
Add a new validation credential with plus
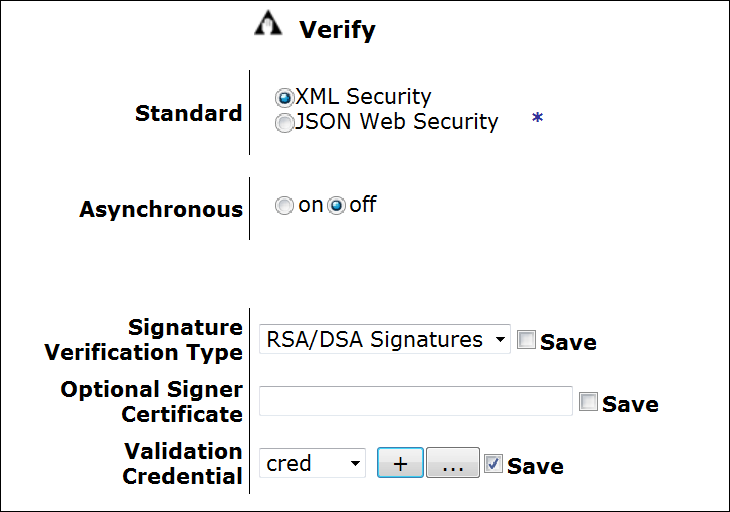pyautogui.click(x=400, y=463)
